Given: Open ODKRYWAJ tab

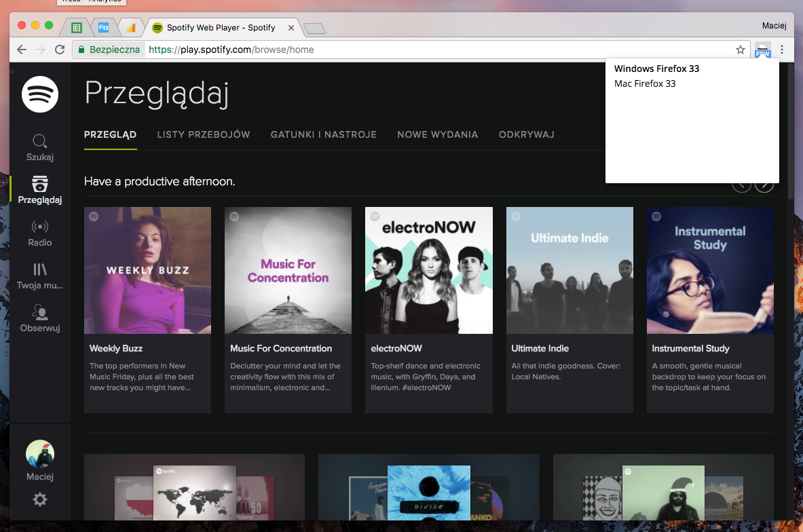Looking at the screenshot, I should tap(527, 134).
